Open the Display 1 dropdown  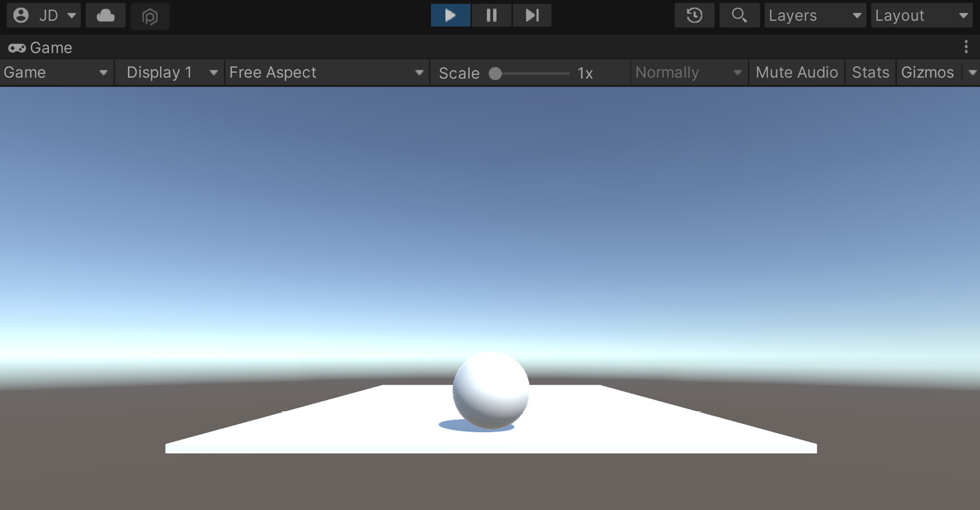pyautogui.click(x=170, y=73)
